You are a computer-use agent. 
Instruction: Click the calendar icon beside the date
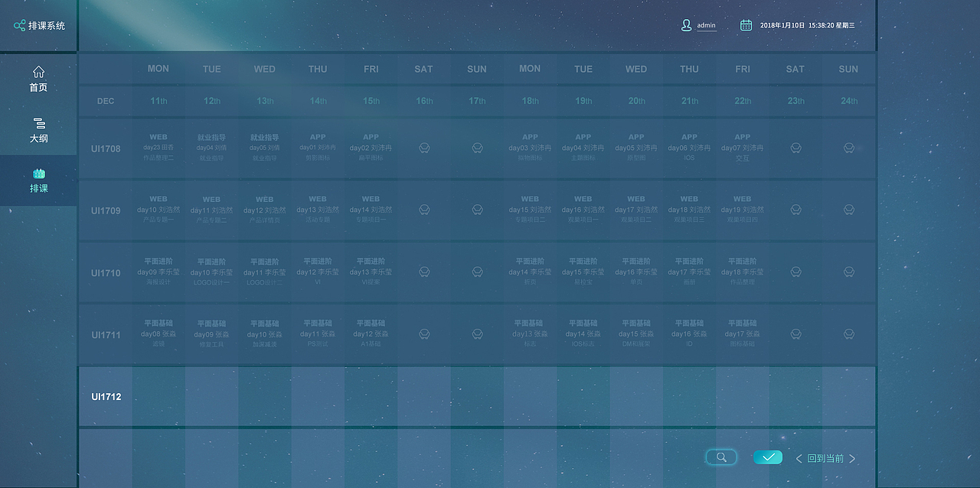tap(746, 25)
